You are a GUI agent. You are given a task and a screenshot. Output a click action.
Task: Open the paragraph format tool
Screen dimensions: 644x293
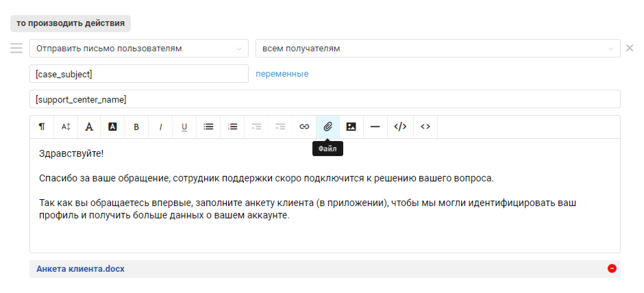pos(42,127)
